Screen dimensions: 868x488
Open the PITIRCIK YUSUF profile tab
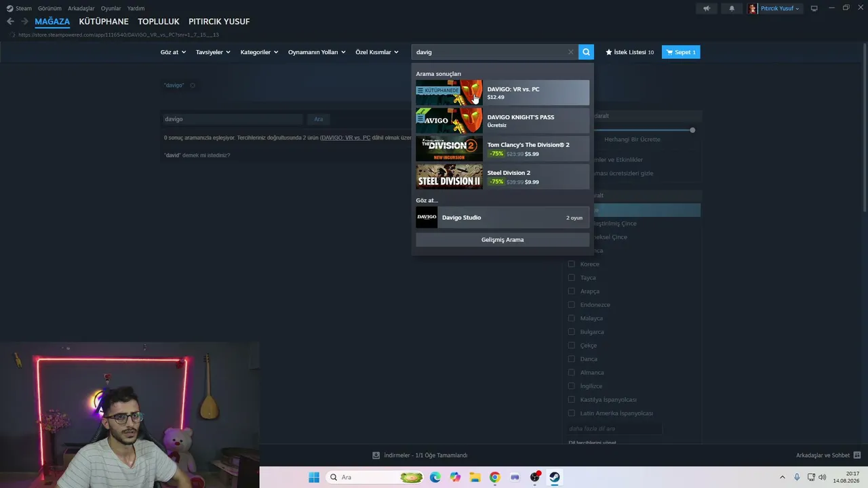(x=219, y=22)
